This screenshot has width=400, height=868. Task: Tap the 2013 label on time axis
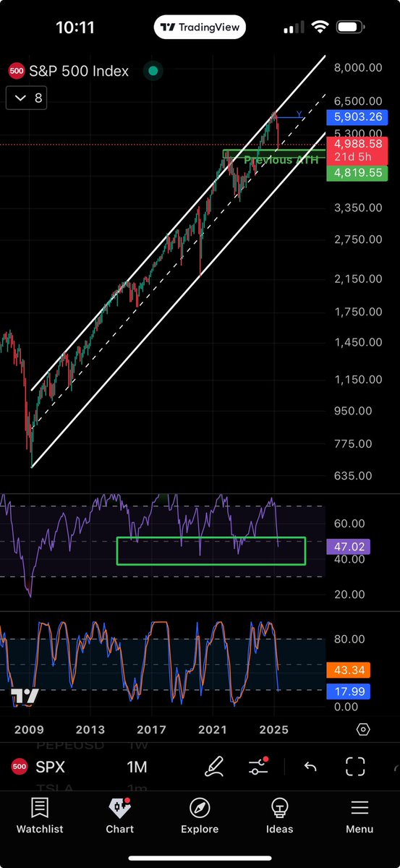coord(90,729)
